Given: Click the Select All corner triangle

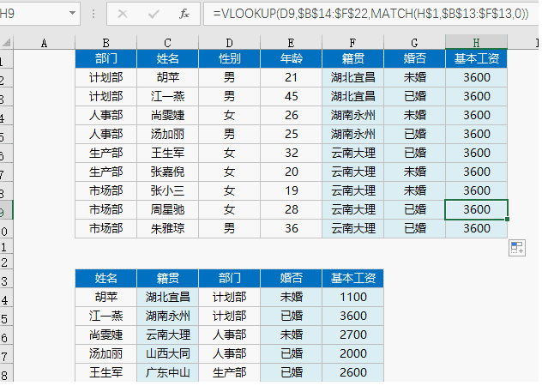Looking at the screenshot, I should coord(6,43).
